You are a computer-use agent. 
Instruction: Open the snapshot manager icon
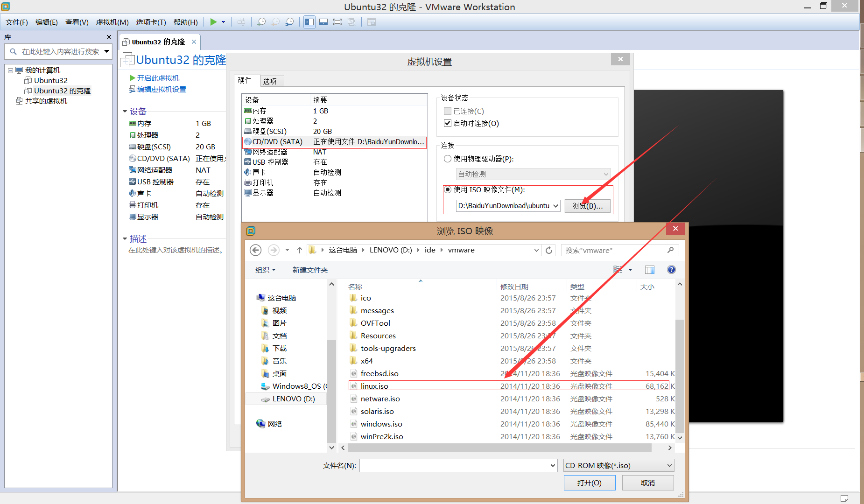[x=289, y=22]
